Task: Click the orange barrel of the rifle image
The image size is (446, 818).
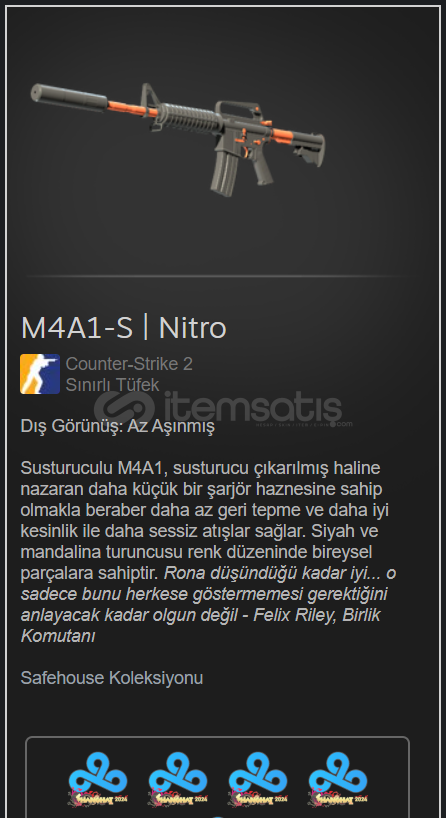Action: [x=132, y=109]
